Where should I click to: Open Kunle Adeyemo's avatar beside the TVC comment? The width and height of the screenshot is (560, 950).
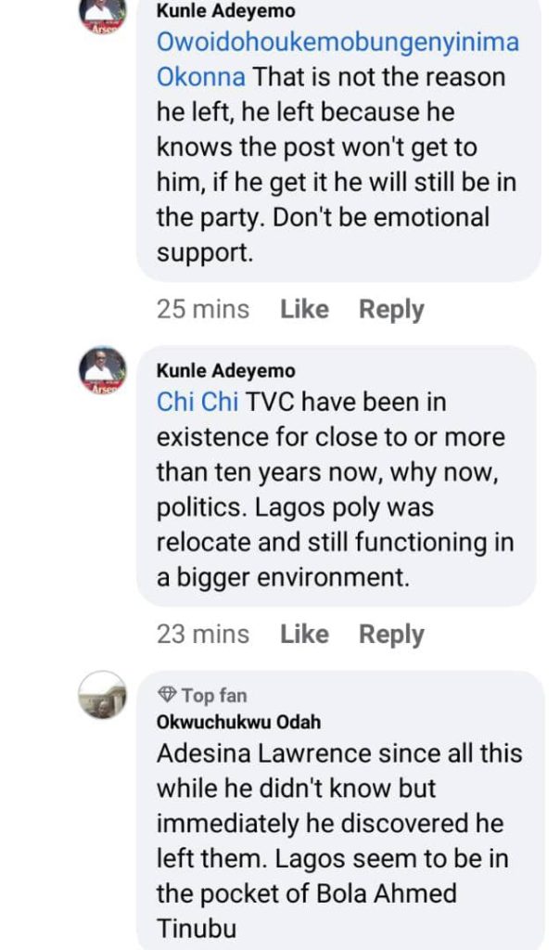click(x=102, y=369)
